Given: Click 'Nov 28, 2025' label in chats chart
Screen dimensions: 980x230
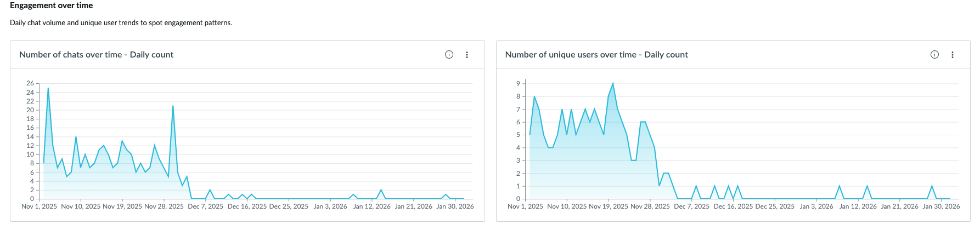Looking at the screenshot, I should coord(164,206).
